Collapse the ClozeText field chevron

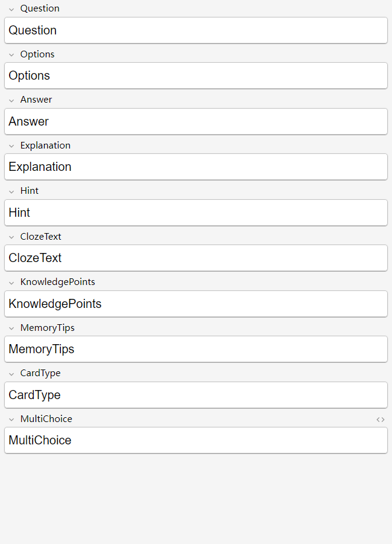11,237
